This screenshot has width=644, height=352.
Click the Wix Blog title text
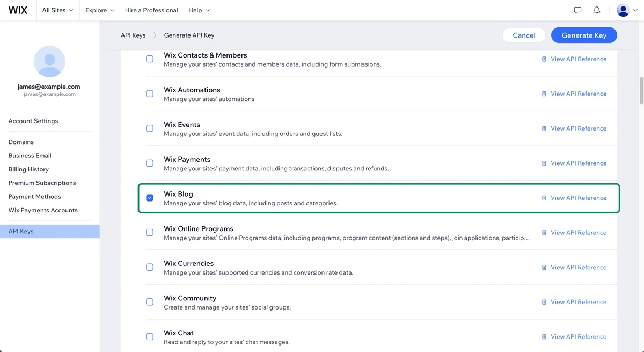178,194
